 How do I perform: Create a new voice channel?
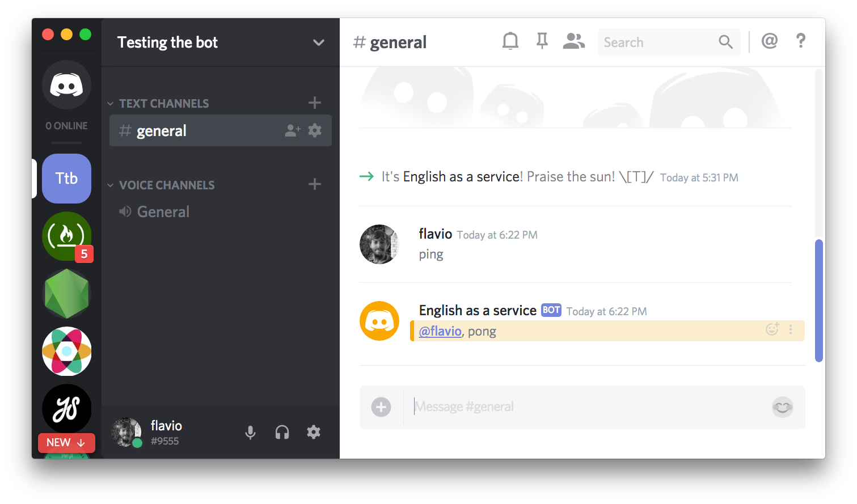click(315, 184)
